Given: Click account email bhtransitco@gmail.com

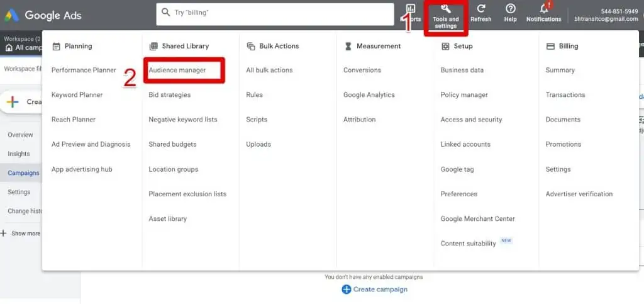Looking at the screenshot, I should (x=606, y=20).
